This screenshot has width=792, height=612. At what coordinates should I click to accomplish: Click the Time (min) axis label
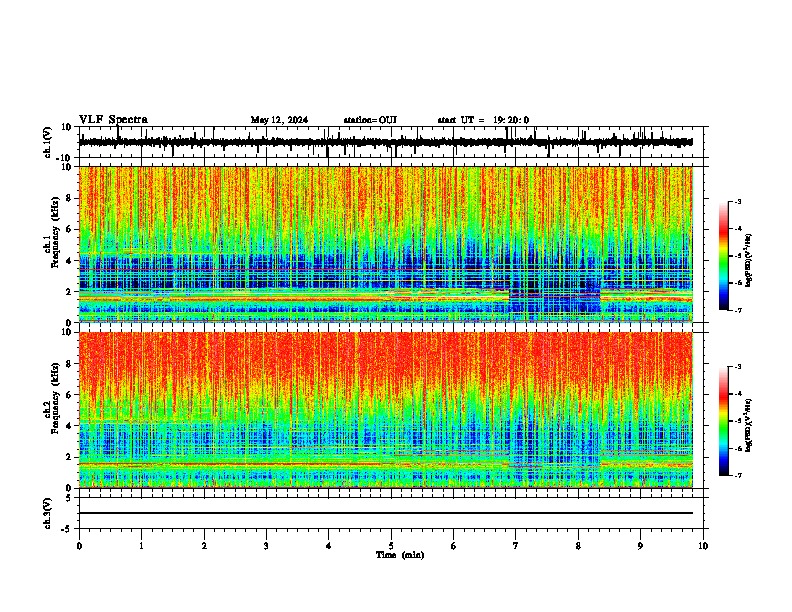[x=400, y=555]
